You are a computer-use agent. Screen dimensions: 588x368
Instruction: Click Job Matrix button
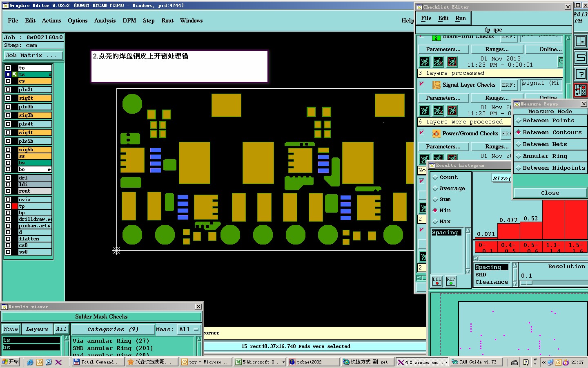(33, 55)
